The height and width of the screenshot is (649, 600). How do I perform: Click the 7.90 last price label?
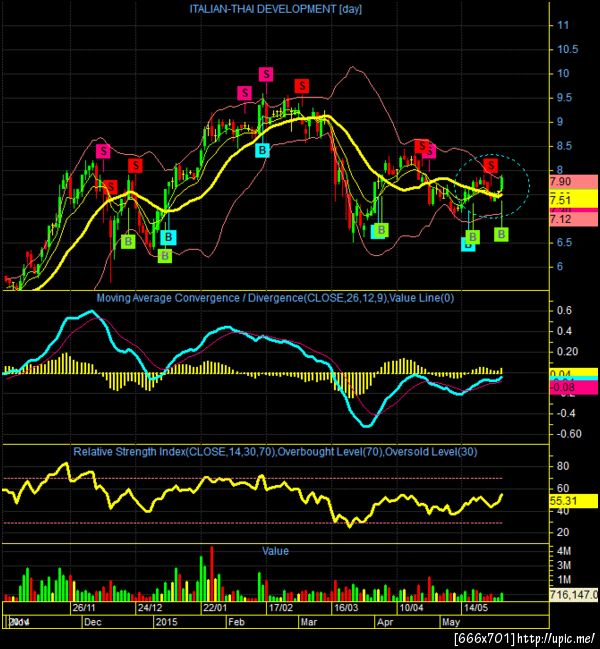[x=574, y=182]
